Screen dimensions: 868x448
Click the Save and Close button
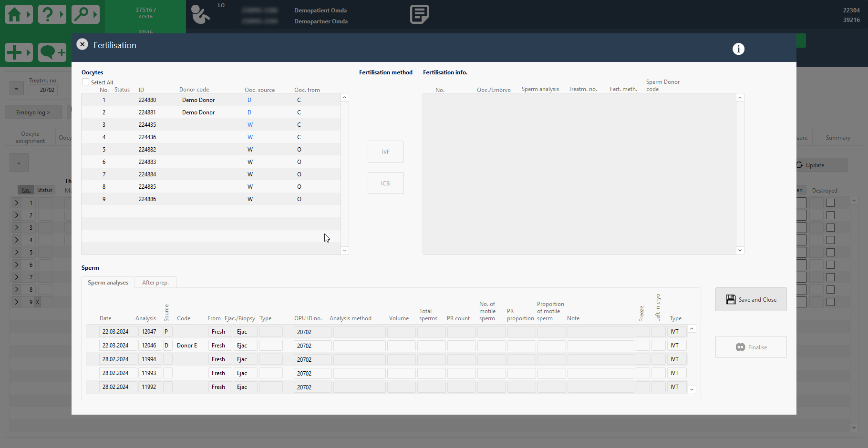751,299
